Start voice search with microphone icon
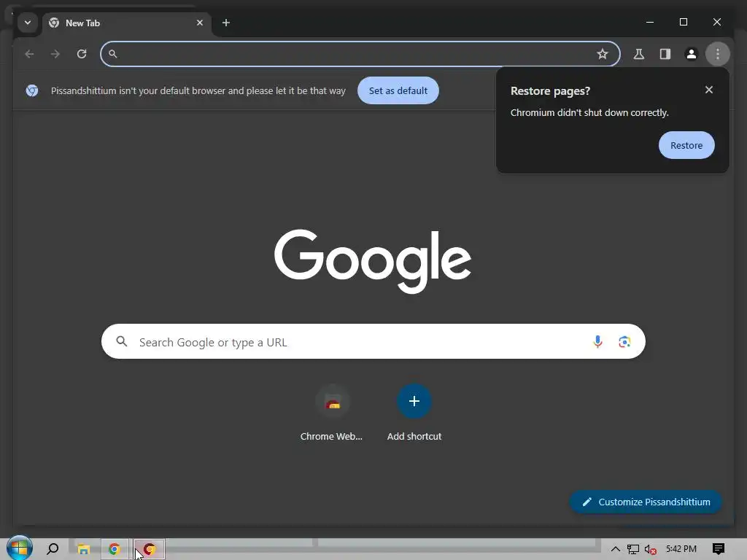The height and width of the screenshot is (560, 747). coord(597,341)
